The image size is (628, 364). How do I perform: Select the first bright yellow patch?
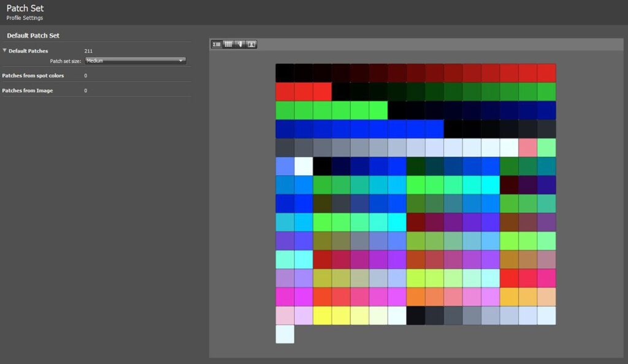[x=322, y=316]
